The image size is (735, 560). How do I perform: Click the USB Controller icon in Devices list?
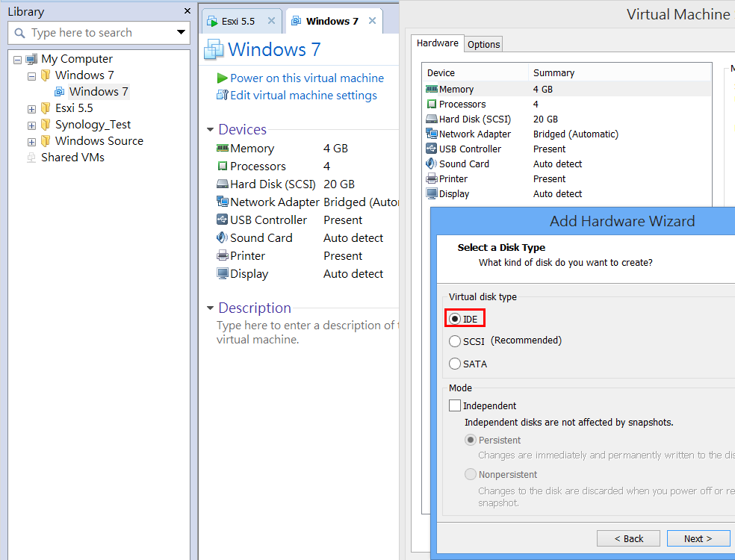click(x=222, y=220)
